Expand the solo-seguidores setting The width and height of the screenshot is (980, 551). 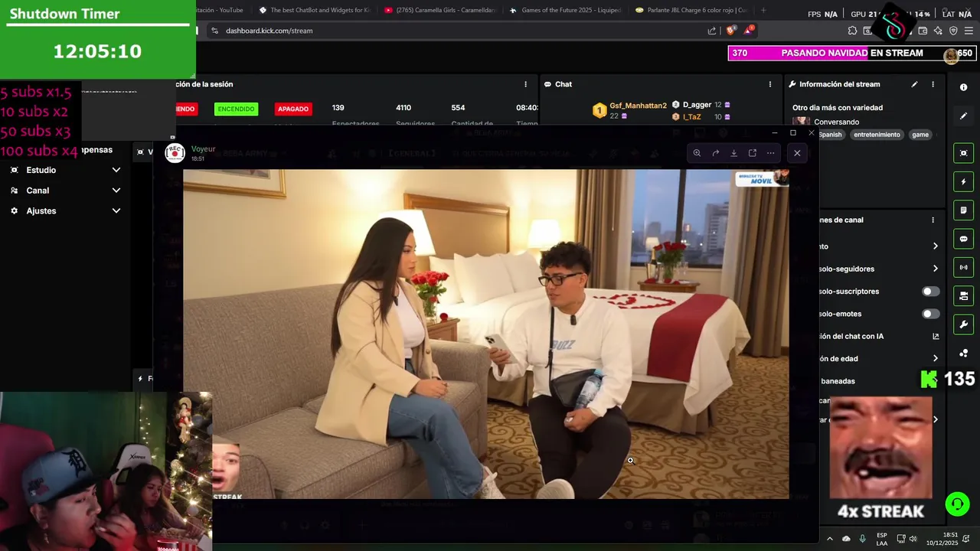point(935,269)
